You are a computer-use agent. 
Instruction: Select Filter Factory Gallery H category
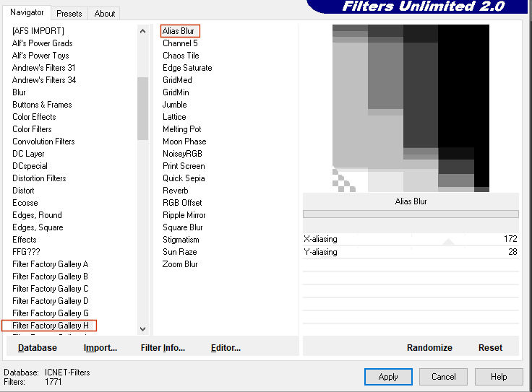point(51,326)
